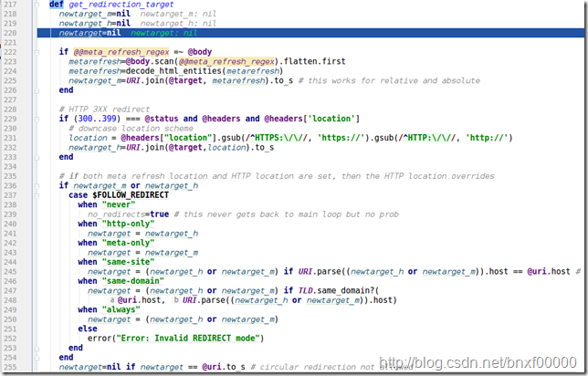This screenshot has height=376, width=588.
Task: Click the 'HTTP location overrides' comment line
Action: (277, 176)
